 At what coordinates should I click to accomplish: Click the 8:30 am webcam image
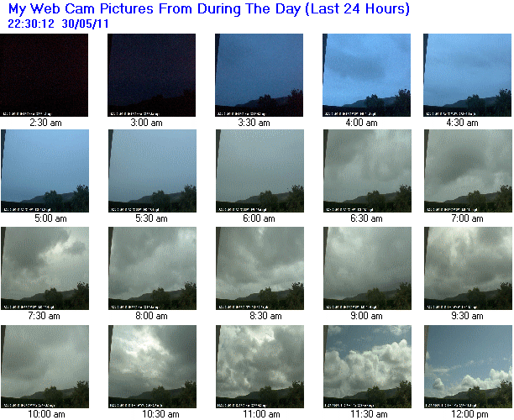260,268
